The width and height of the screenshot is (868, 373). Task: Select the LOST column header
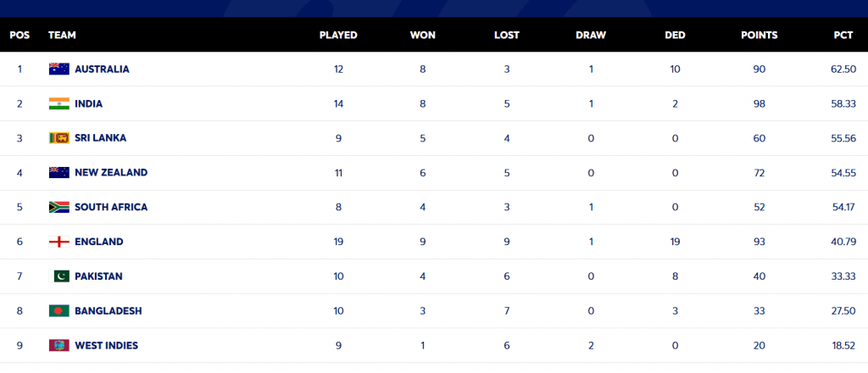tap(507, 36)
